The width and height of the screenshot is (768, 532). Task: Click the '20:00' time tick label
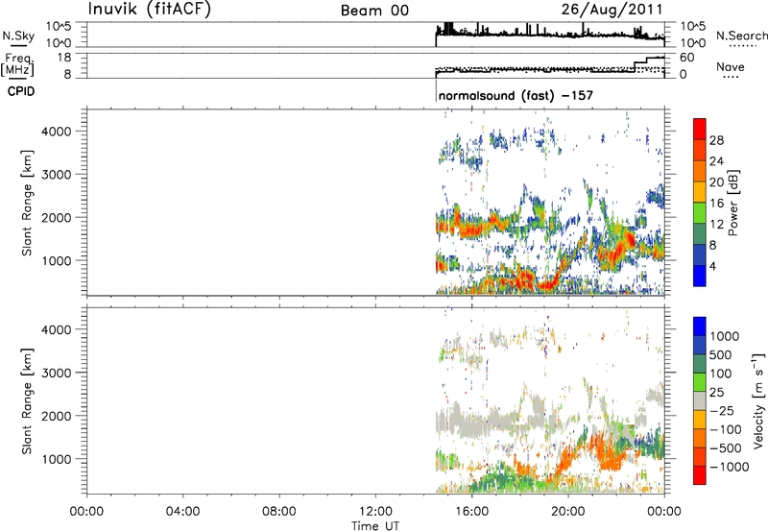[568, 512]
